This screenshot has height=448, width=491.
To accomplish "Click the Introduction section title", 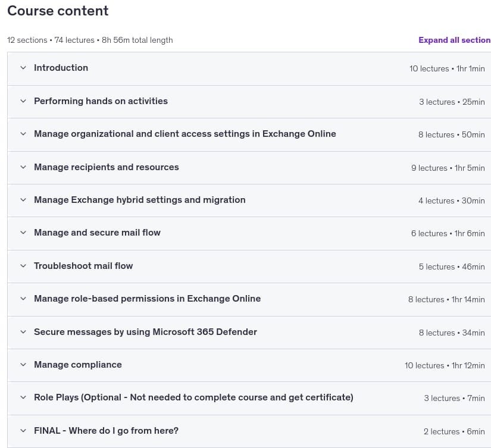I will tap(61, 68).
